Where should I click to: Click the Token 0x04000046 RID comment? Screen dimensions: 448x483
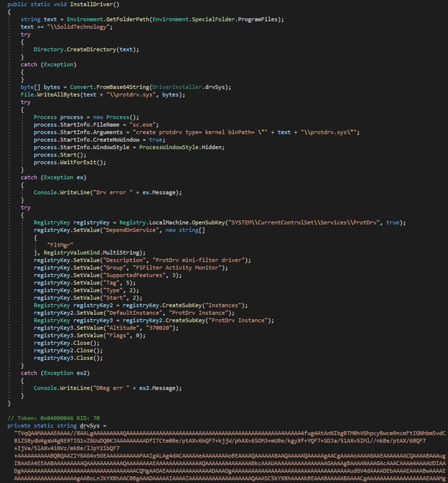(54, 418)
